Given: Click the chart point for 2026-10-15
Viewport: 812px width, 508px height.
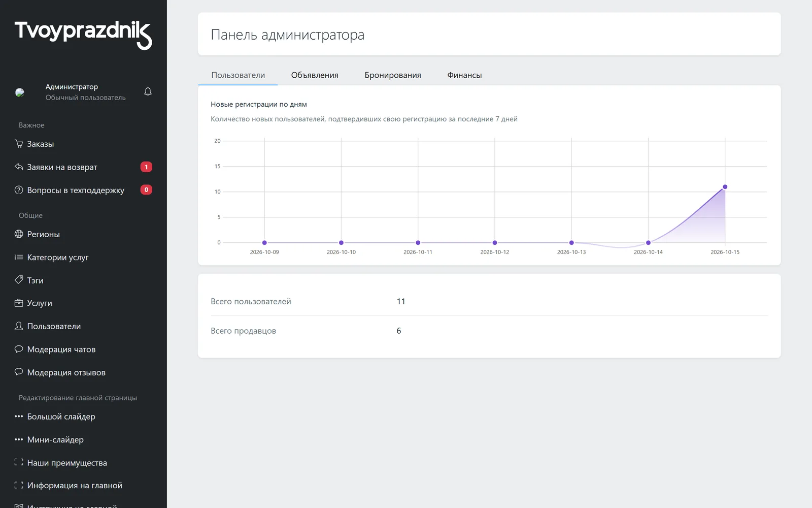Looking at the screenshot, I should 725,187.
